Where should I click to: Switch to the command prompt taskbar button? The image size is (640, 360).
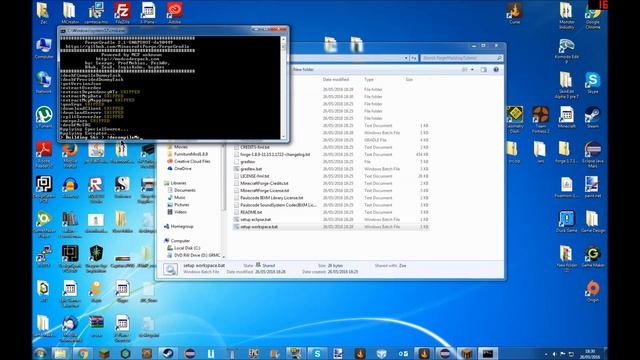coord(488,353)
